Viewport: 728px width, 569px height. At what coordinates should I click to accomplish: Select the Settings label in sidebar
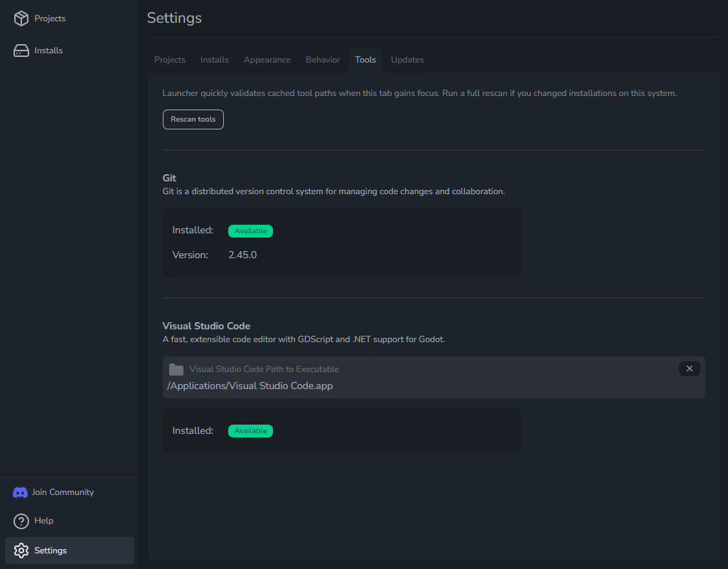[50, 551]
